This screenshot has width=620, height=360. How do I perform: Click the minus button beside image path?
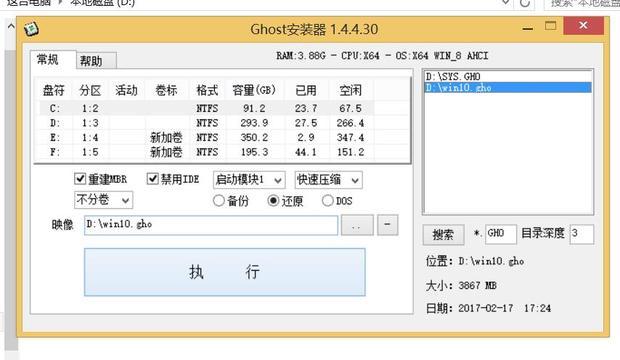click(388, 225)
